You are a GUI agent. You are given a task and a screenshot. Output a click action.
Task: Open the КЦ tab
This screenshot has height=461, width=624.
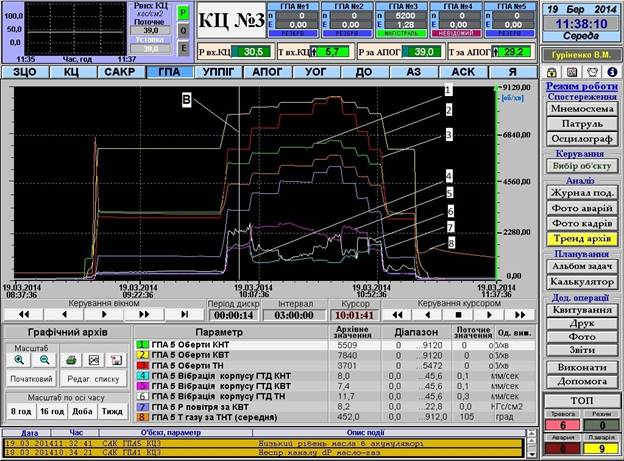click(73, 72)
